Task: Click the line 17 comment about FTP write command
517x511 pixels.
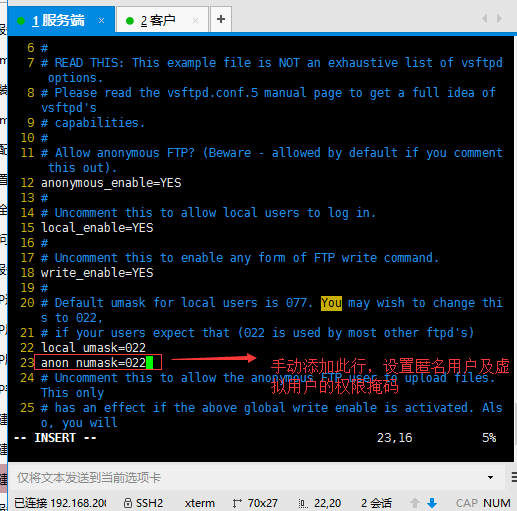Action: (240, 258)
